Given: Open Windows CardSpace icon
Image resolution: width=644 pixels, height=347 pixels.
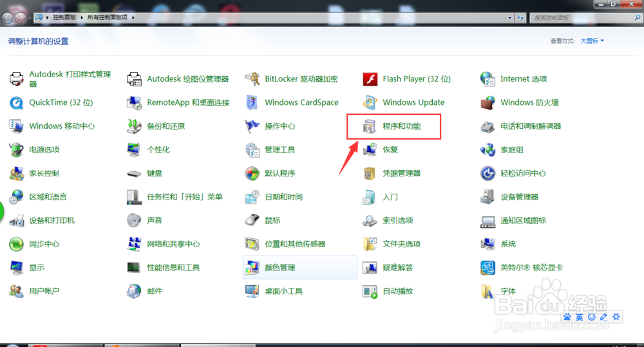Looking at the screenshot, I should pos(252,102).
